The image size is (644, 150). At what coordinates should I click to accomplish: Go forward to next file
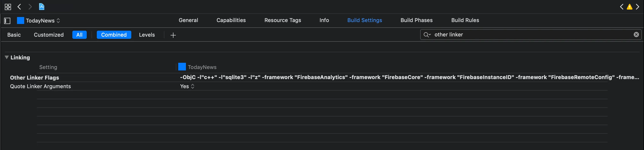tap(30, 7)
